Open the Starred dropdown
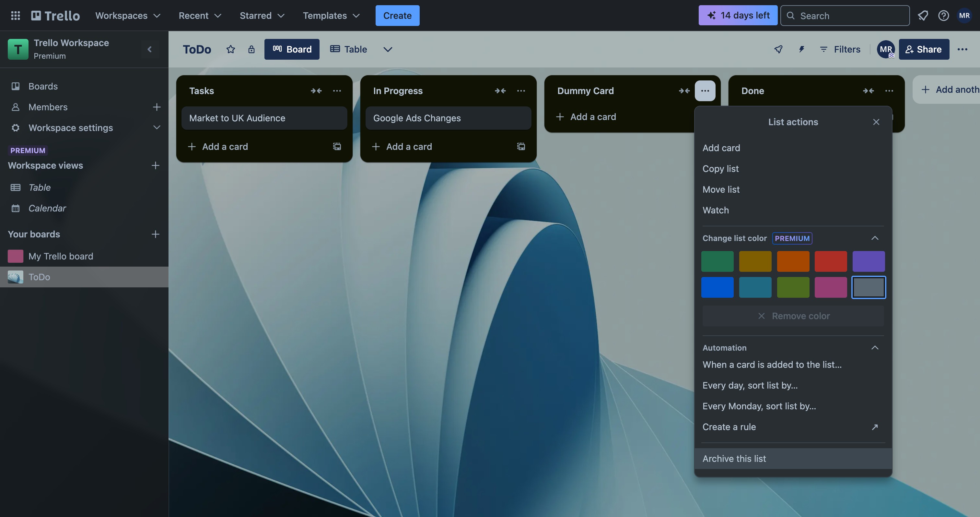980x517 pixels. tap(262, 16)
